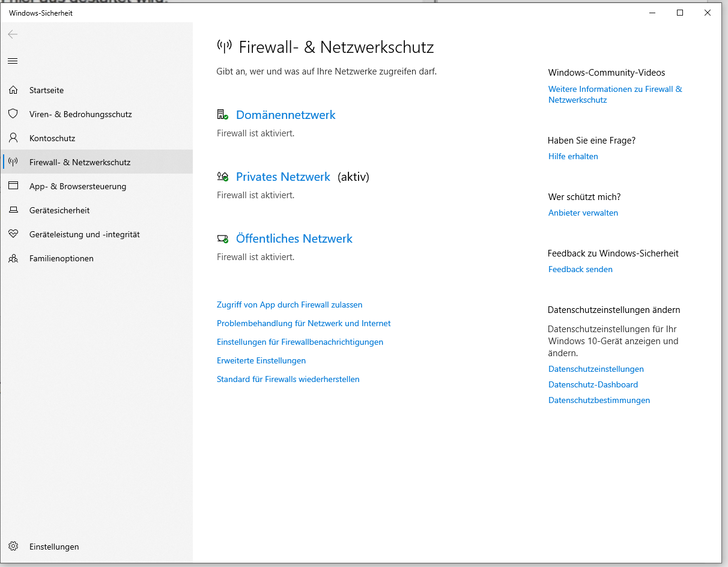Click the Kontoschutz person icon
728x567 pixels.
[13, 138]
